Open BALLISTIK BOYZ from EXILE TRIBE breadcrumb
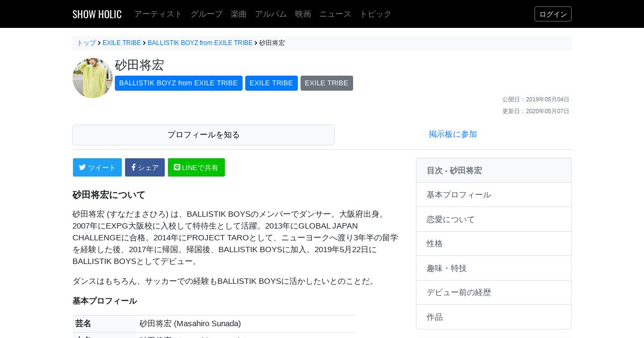Image resolution: width=644 pixels, height=338 pixels. [200, 43]
